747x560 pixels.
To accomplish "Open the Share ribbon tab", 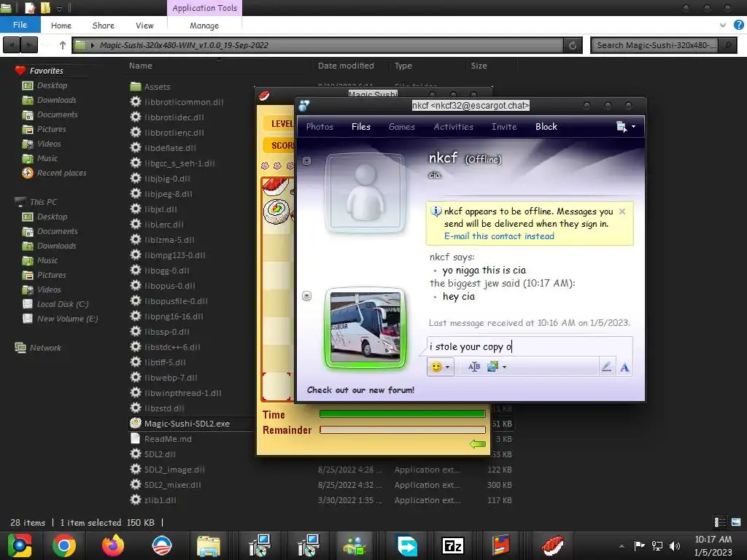I will click(x=103, y=26).
